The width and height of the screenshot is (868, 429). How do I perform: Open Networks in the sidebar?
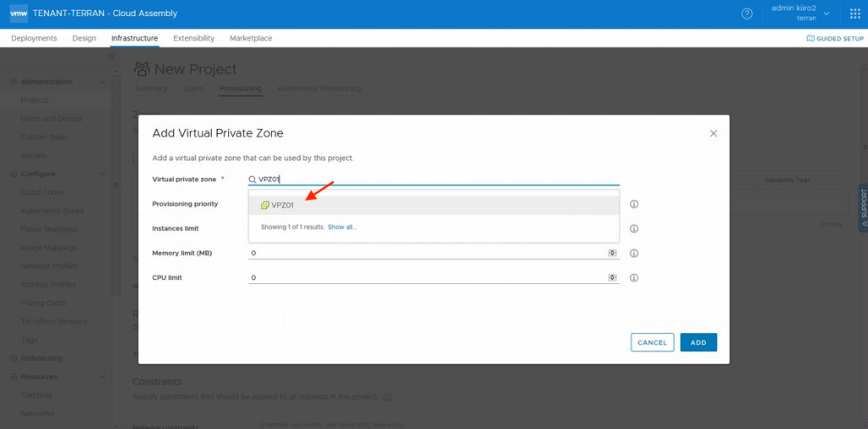tap(37, 414)
